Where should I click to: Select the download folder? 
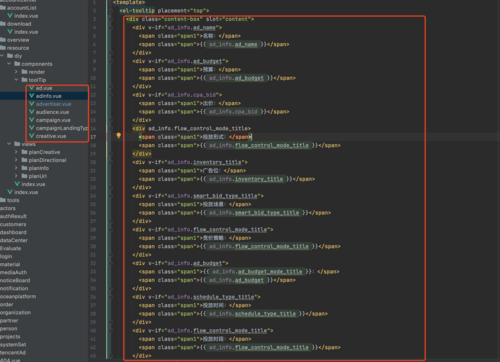[19, 24]
